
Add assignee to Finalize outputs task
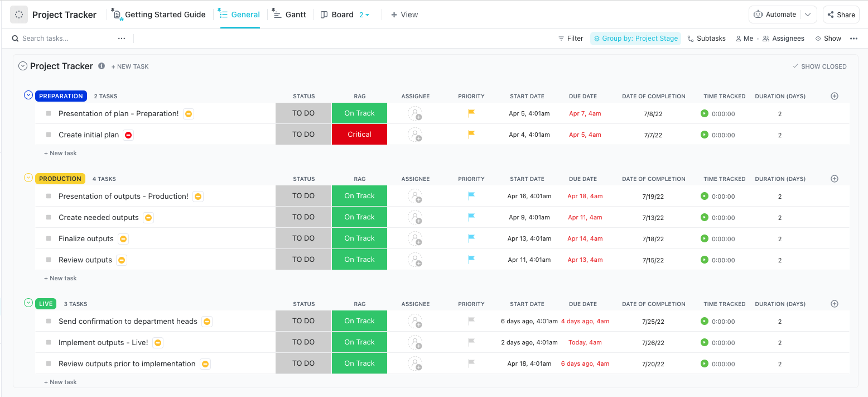pos(415,238)
